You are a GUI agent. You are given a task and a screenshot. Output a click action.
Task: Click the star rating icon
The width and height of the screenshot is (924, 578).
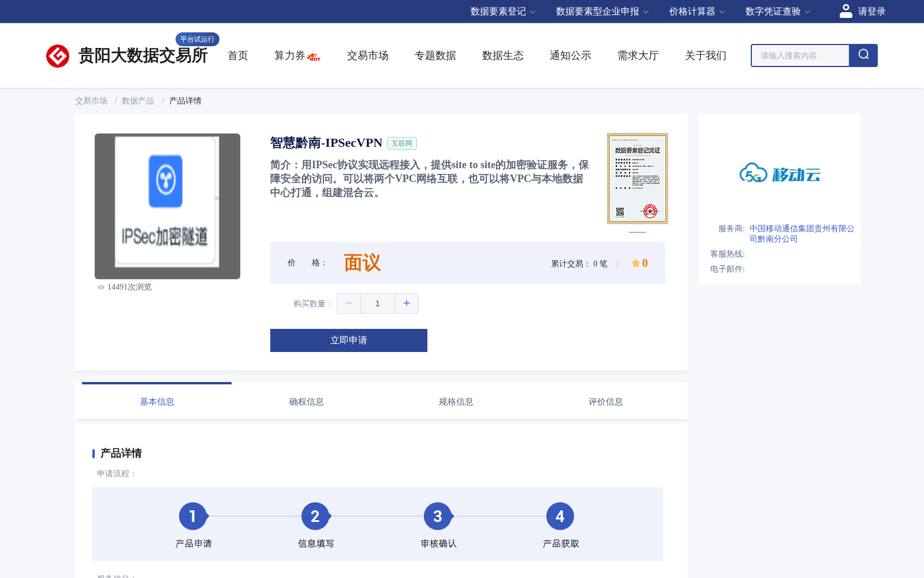pyautogui.click(x=635, y=263)
